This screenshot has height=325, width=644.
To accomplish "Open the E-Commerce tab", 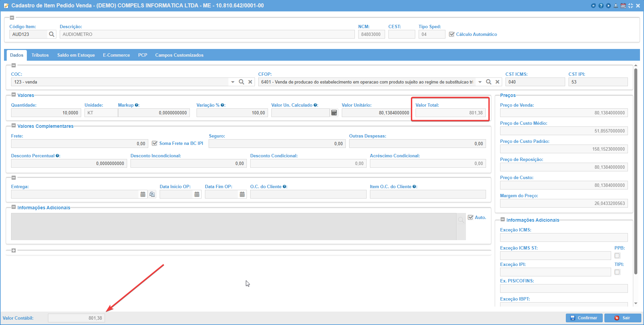I will coord(116,55).
